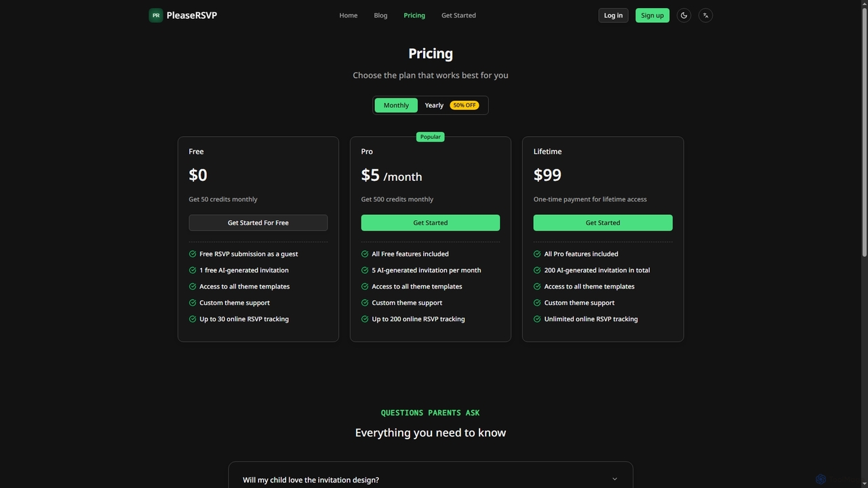Click check icon beside 1 free AI-generated invitation
Image resolution: width=868 pixels, height=488 pixels.
tap(193, 270)
